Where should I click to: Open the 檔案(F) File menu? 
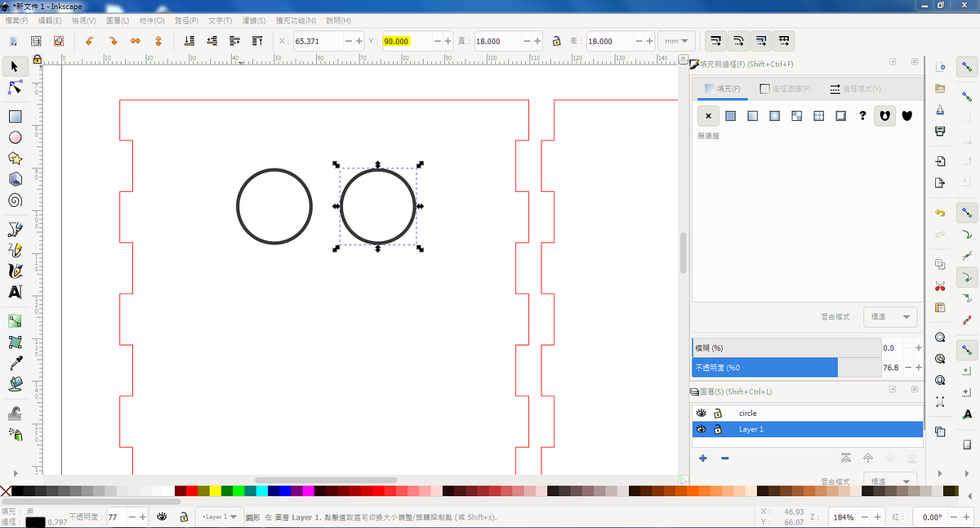16,20
